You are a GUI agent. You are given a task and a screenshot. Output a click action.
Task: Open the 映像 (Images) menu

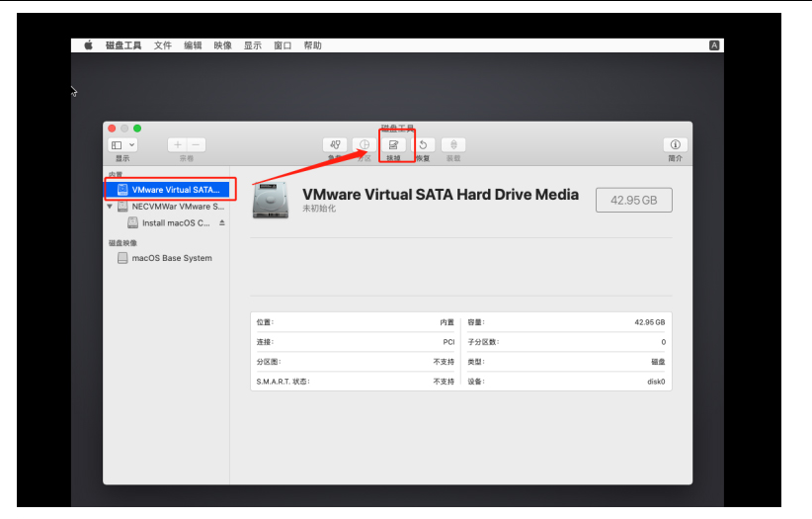223,45
